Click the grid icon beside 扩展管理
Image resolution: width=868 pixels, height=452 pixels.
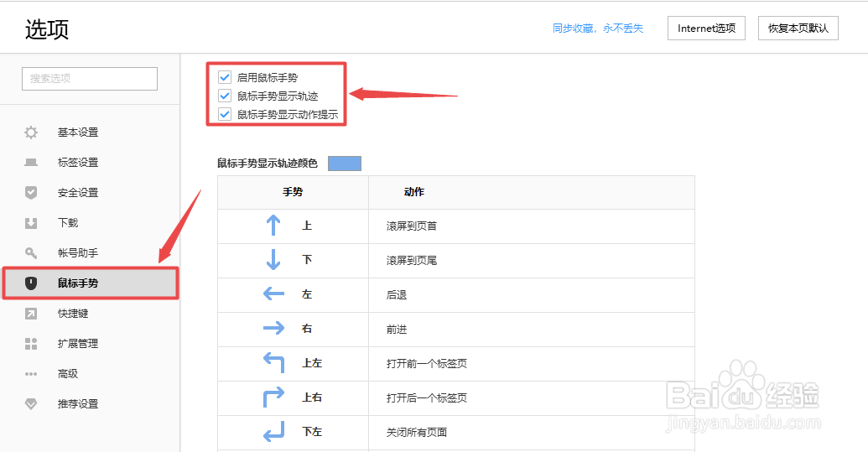[31, 344]
